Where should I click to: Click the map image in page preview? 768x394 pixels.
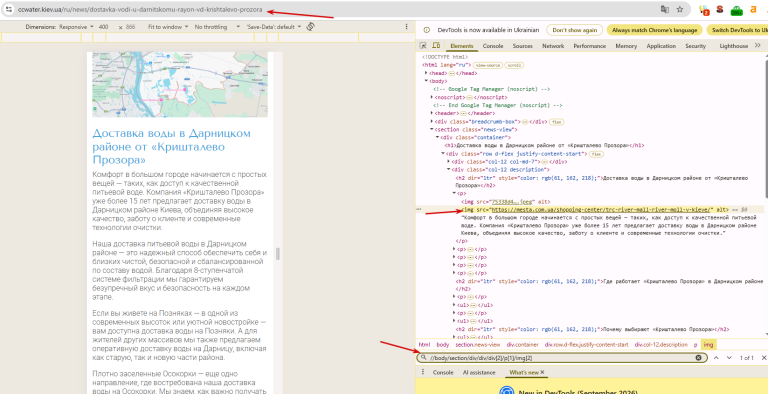click(180, 84)
